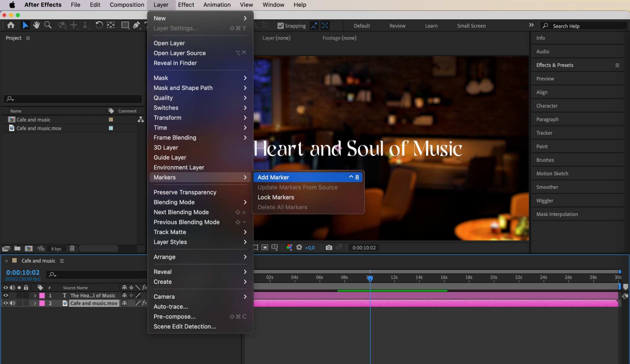Create new folder in Project panel
630x364 pixels.
[17, 248]
